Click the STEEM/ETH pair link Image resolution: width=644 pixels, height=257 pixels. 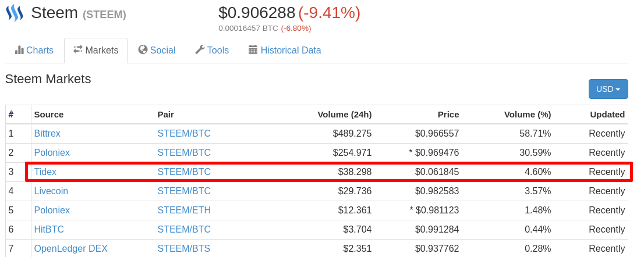(184, 210)
